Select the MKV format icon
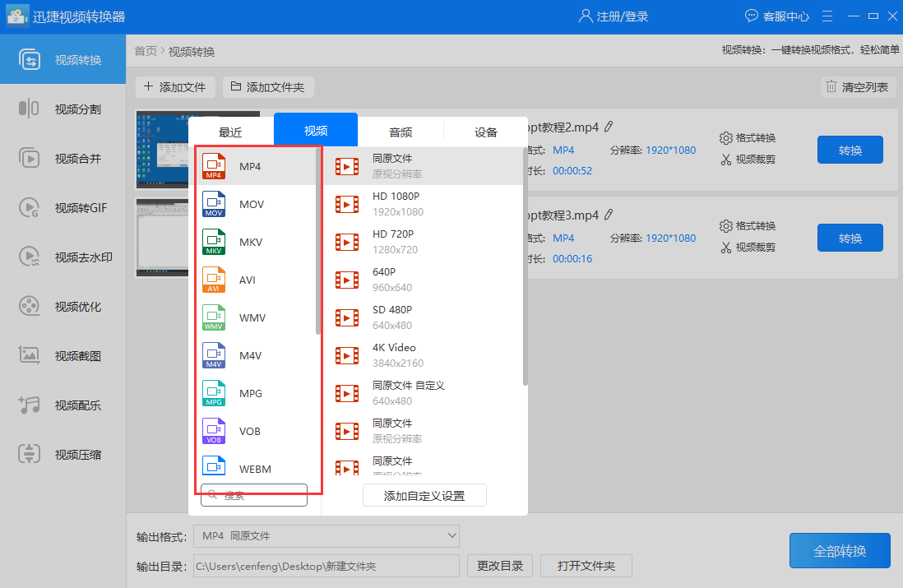 coord(214,242)
